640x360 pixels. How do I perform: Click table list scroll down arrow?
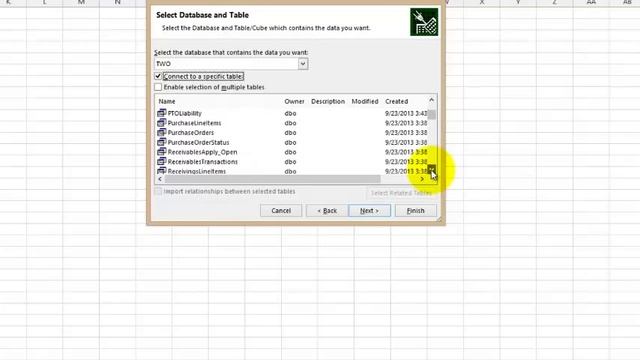click(x=431, y=169)
